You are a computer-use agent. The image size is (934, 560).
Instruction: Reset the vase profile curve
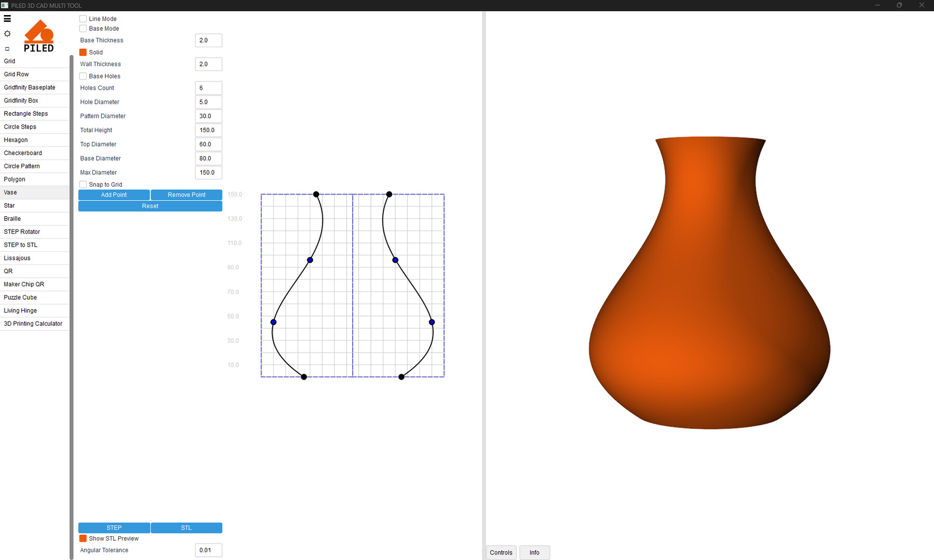tap(150, 206)
